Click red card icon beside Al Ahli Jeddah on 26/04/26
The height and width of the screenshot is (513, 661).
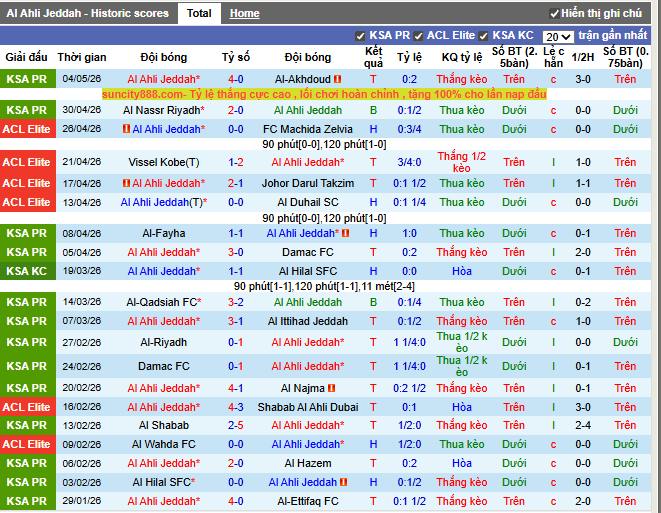126,129
